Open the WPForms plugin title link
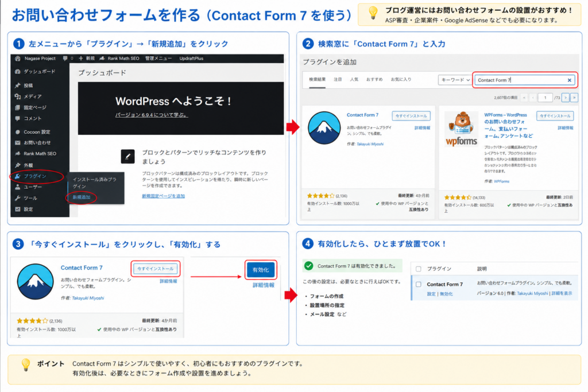 tap(508, 126)
